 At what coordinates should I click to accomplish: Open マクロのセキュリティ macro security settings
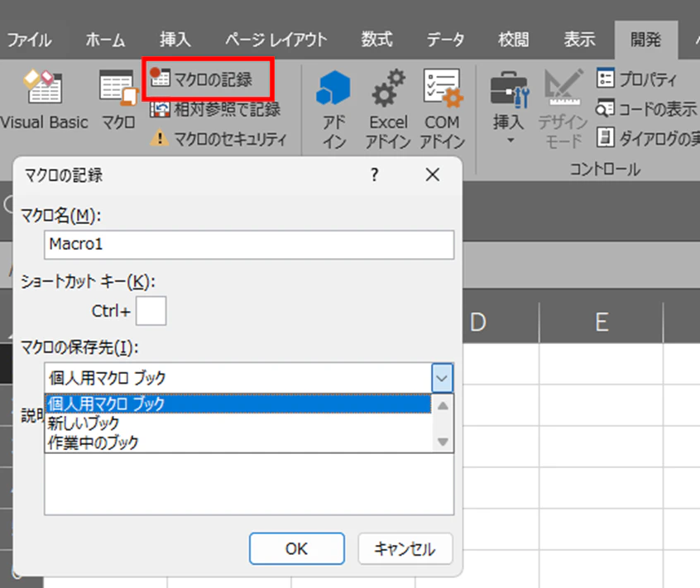[x=218, y=139]
